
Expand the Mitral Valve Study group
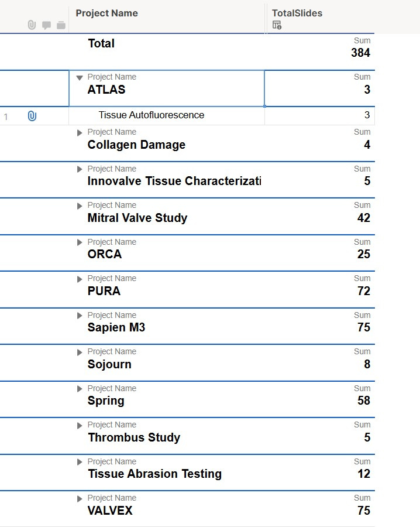[x=79, y=206]
